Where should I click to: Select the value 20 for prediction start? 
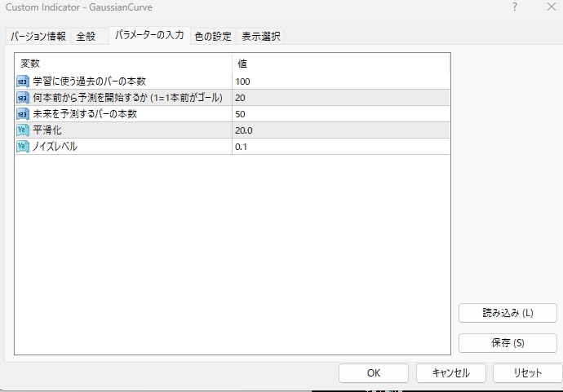[341, 98]
